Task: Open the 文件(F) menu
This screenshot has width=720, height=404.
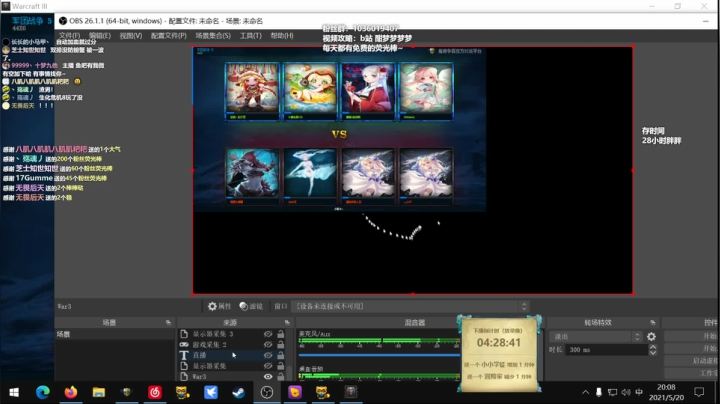Action: (69, 36)
